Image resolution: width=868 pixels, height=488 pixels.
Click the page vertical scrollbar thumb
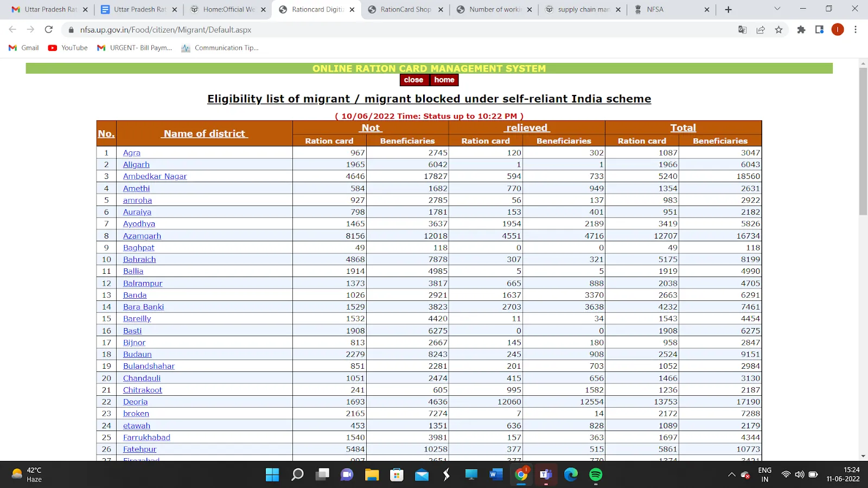863,141
